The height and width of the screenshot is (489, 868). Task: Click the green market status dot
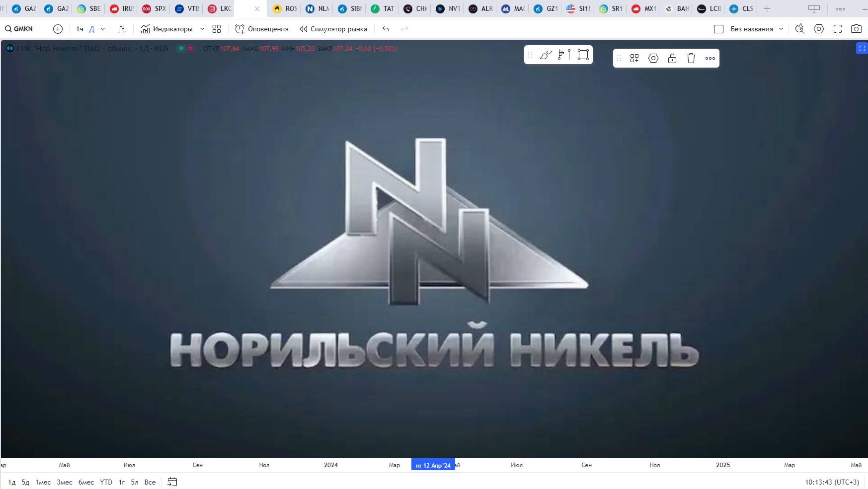[181, 48]
